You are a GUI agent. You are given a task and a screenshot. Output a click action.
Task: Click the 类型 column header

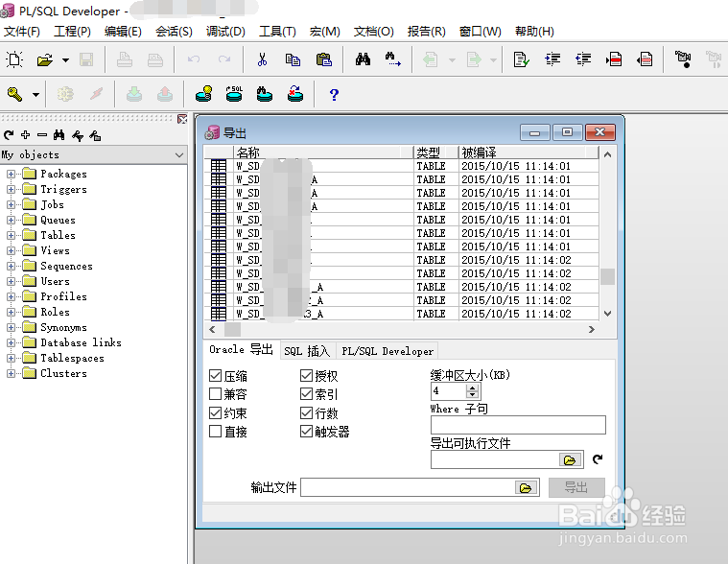[x=436, y=153]
